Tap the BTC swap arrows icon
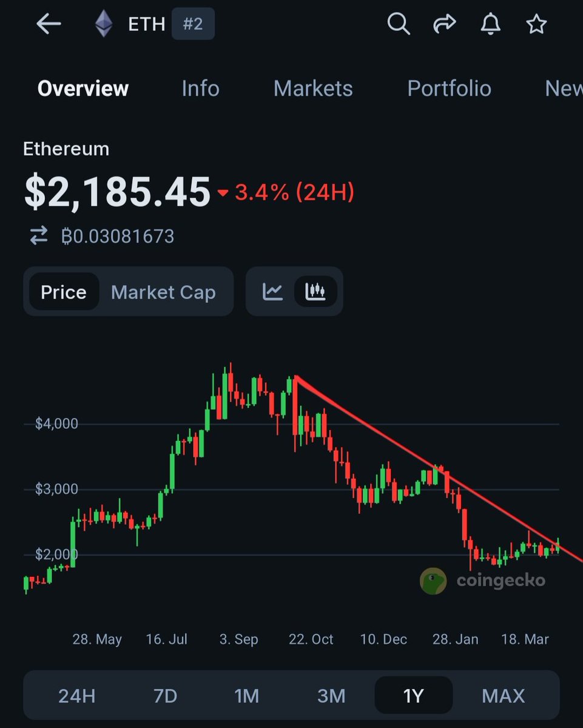 click(x=39, y=236)
